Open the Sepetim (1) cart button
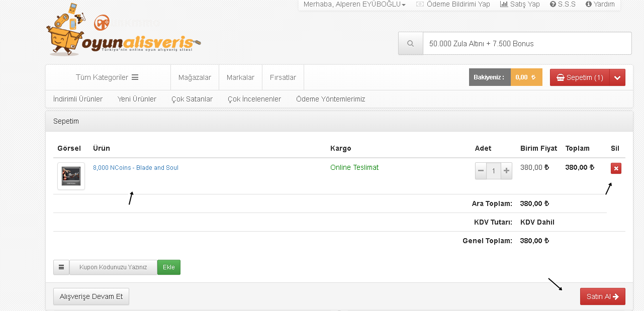Image resolution: width=644 pixels, height=311 pixels. pos(580,77)
